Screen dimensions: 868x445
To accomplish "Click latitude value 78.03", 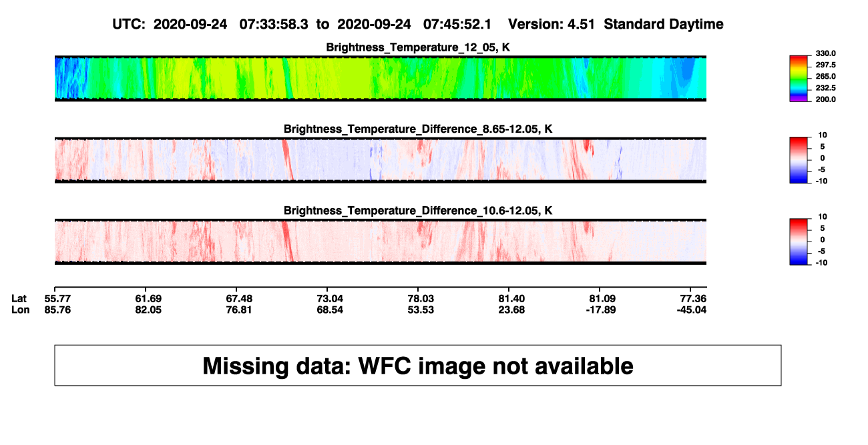I will pos(419,299).
